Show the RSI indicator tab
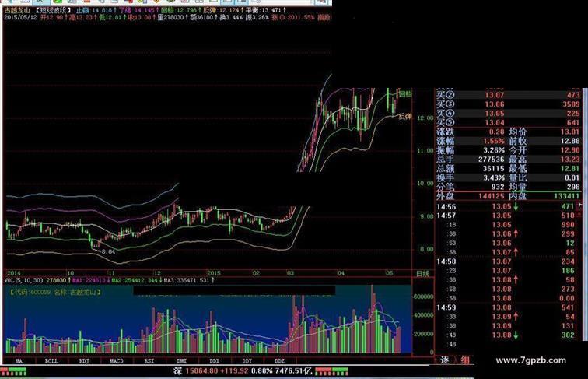 (x=149, y=361)
